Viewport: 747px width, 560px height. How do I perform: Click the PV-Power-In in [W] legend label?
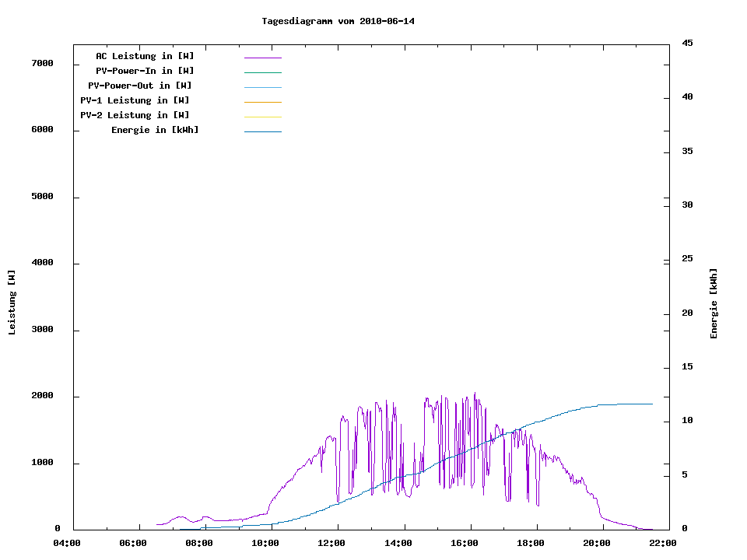click(150, 71)
